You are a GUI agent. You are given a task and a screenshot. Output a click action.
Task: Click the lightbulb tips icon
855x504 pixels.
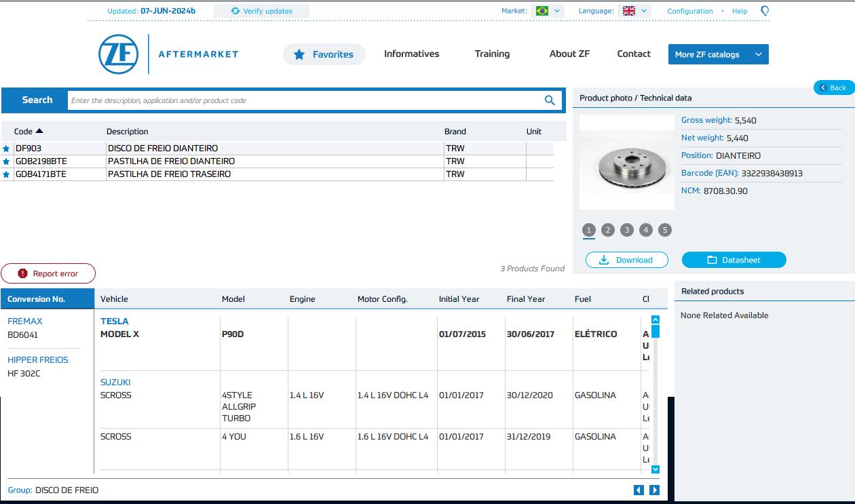pyautogui.click(x=765, y=11)
